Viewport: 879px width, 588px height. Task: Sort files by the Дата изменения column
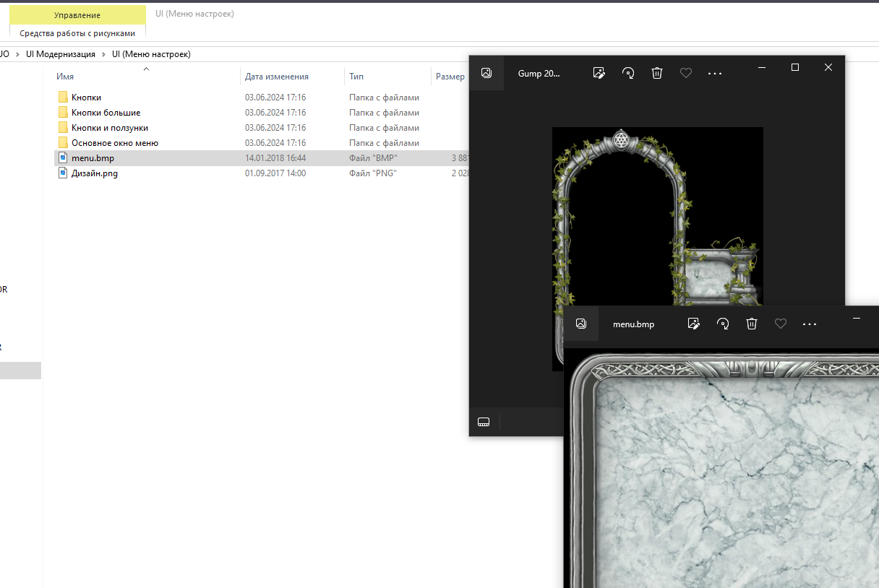tap(277, 77)
